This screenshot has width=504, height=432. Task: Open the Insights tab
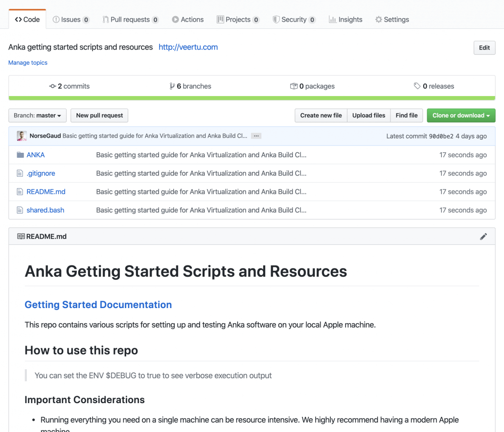(x=345, y=19)
